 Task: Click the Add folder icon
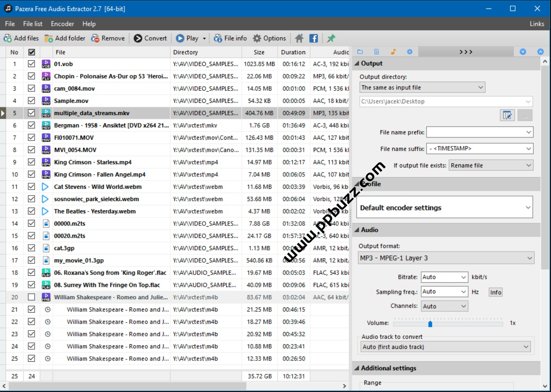[x=49, y=38]
